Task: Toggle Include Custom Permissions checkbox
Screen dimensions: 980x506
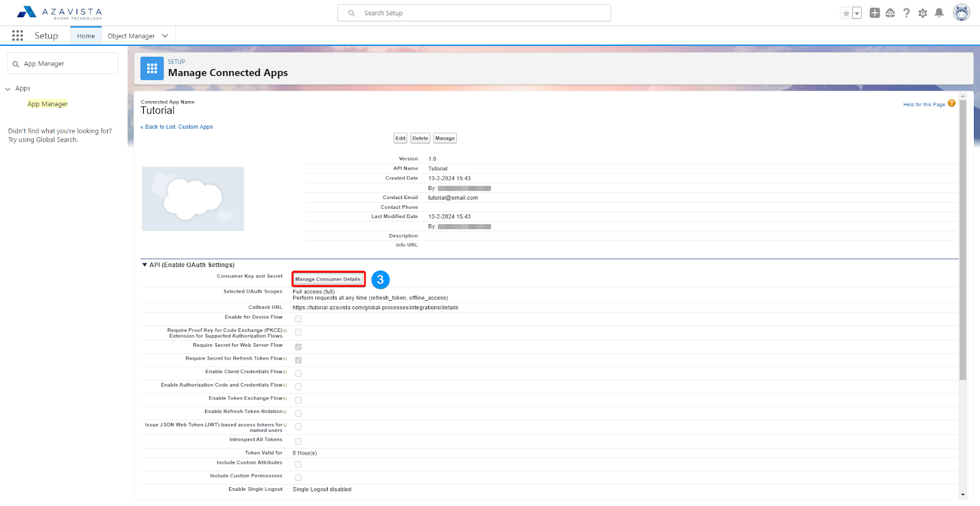Action: point(298,477)
